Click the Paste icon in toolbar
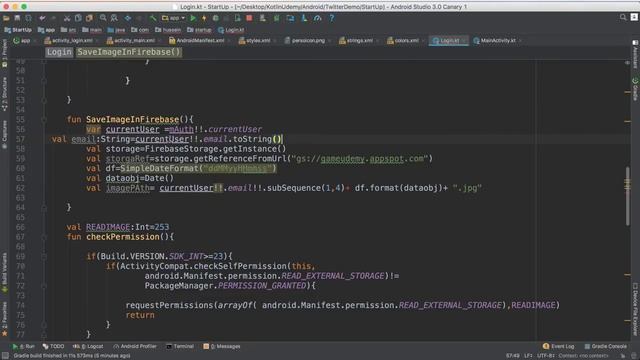 [89, 18]
